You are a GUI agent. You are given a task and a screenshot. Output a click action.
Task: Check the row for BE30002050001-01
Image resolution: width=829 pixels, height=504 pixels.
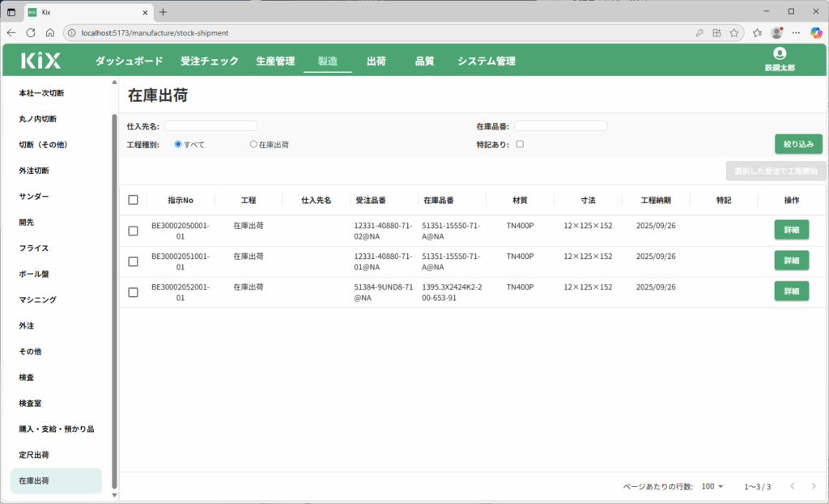coord(134,231)
